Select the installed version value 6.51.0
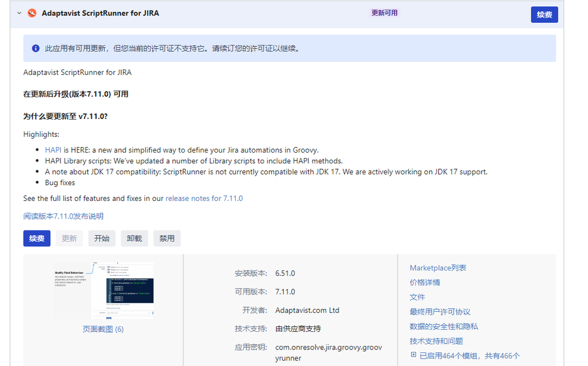The height and width of the screenshot is (366, 588). tap(285, 273)
